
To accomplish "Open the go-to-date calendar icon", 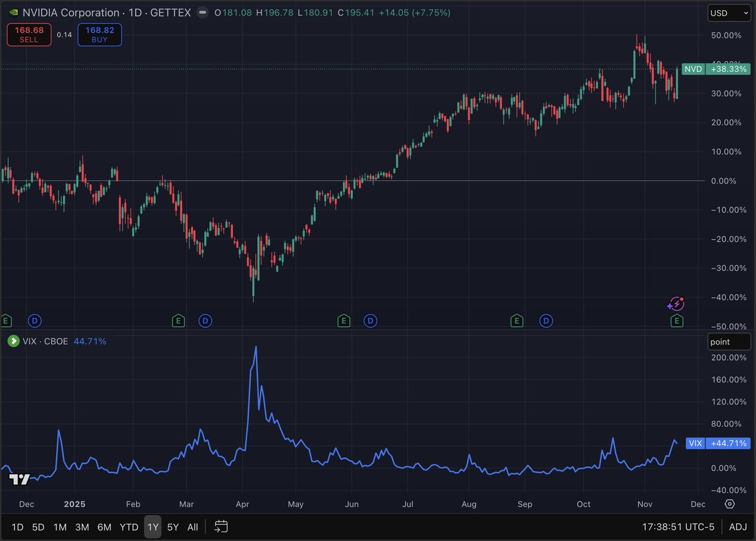I will click(220, 527).
